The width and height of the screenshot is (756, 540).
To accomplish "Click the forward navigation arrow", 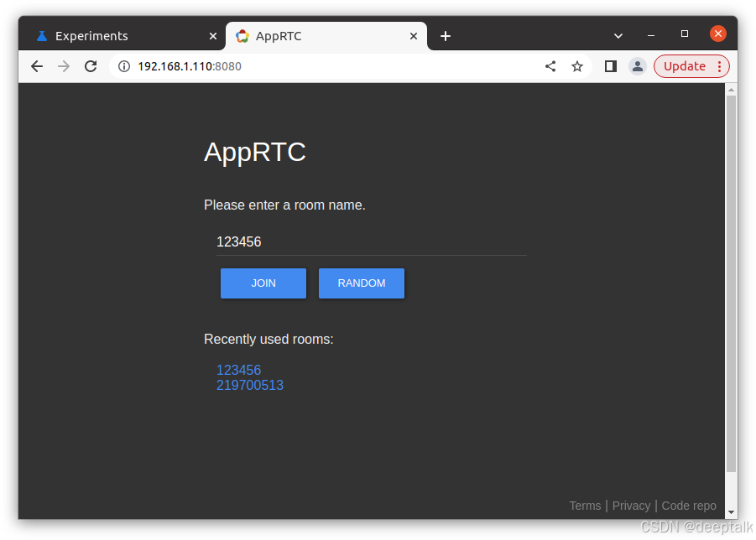I will [x=64, y=66].
